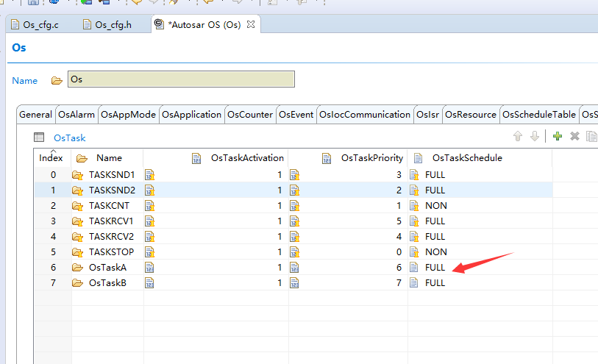Delete the selected task with the X icon
This screenshot has height=364, width=598.
(x=574, y=136)
